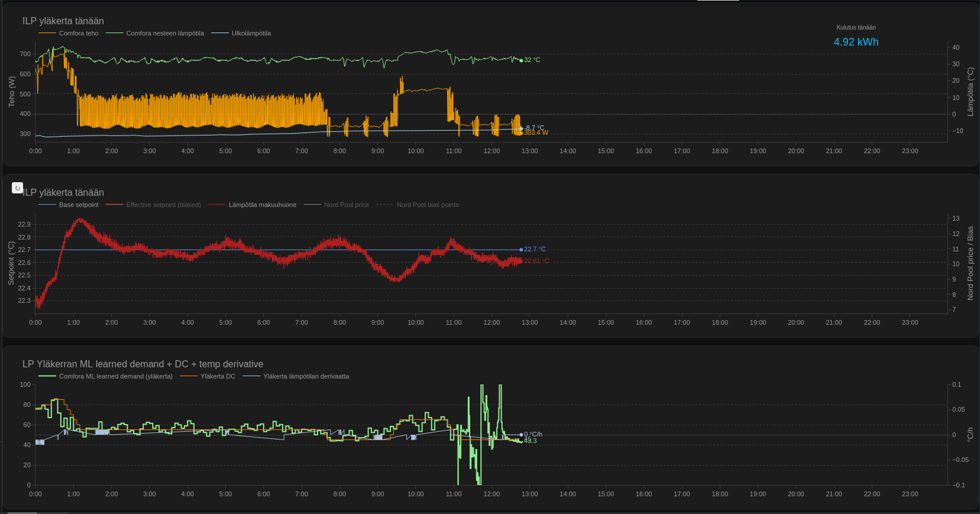Click the horizontal scrollbar at page bottom
The height and width of the screenshot is (514, 980).
click(x=22, y=512)
